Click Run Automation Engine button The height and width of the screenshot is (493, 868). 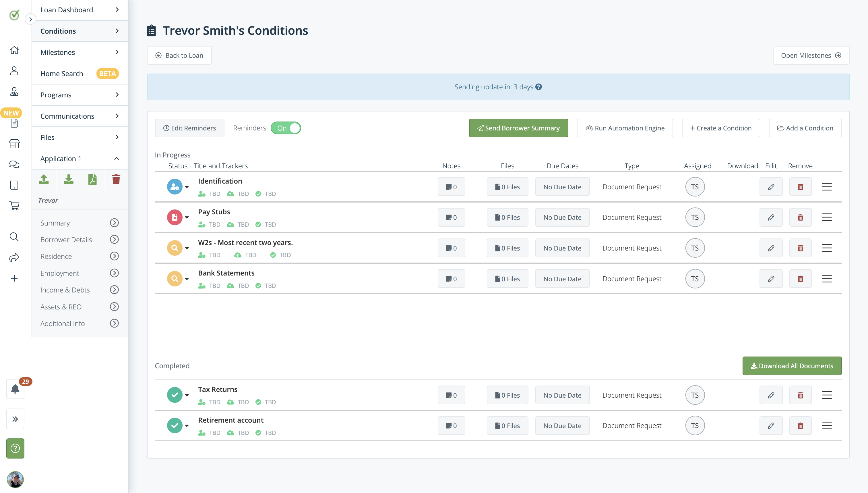click(x=625, y=128)
